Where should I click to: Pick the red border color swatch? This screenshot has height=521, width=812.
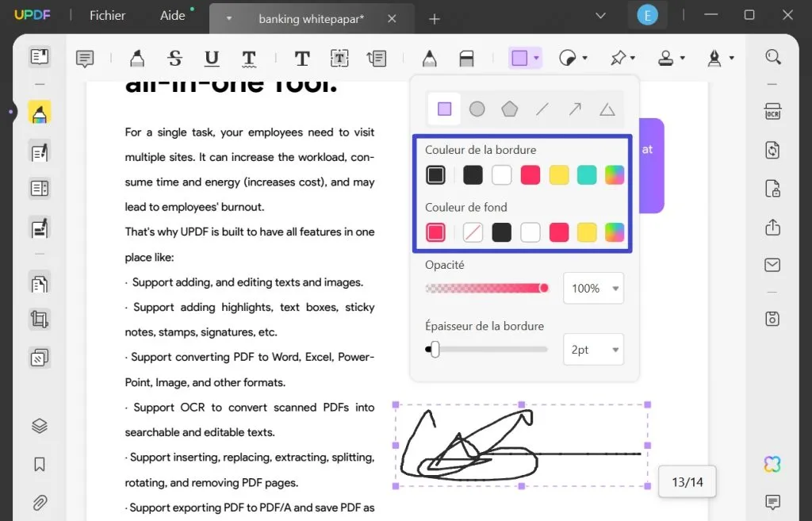point(530,175)
